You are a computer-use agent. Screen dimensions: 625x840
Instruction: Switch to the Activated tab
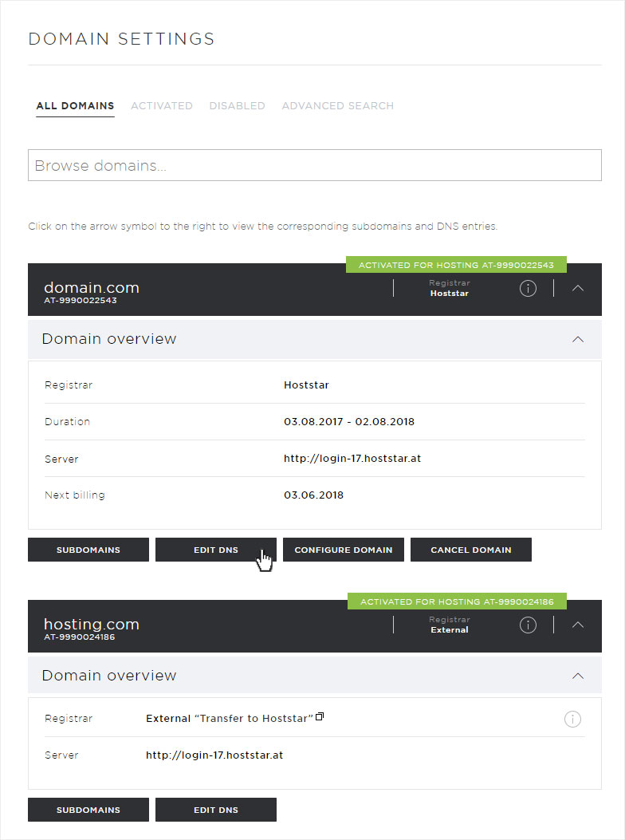point(162,106)
